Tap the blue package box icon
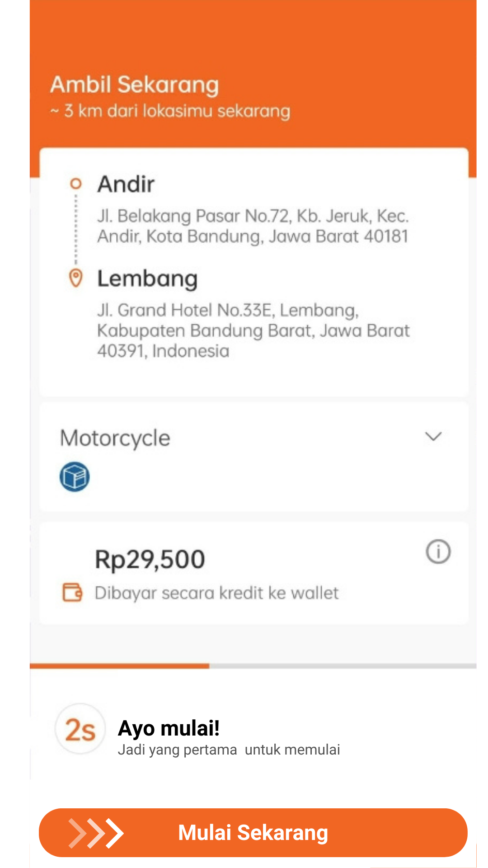Image resolution: width=488 pixels, height=868 pixels. pos(75,476)
